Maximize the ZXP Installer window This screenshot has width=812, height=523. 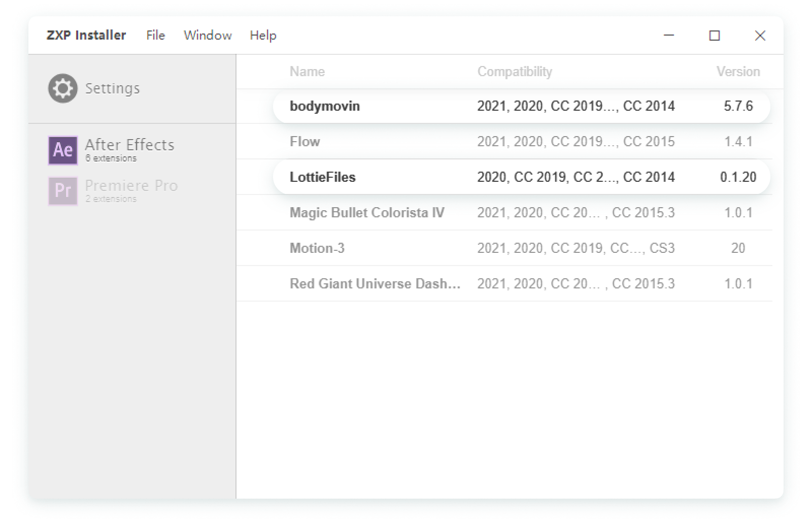click(714, 36)
